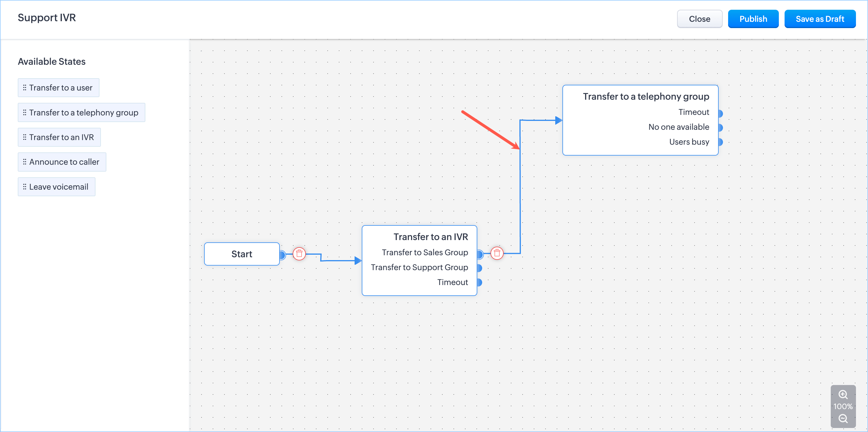Screen dimensions: 868x432
Task: Click the zoom out magnifier icon
Action: tap(843, 419)
